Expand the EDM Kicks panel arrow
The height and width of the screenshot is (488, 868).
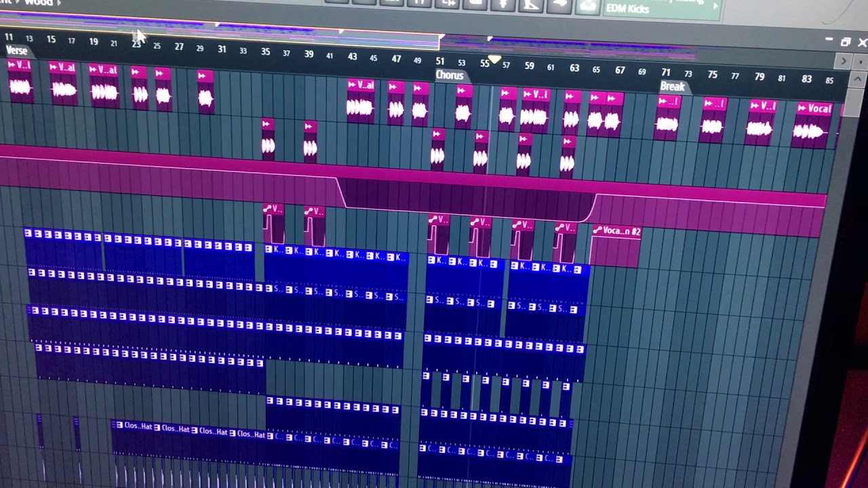point(716,5)
